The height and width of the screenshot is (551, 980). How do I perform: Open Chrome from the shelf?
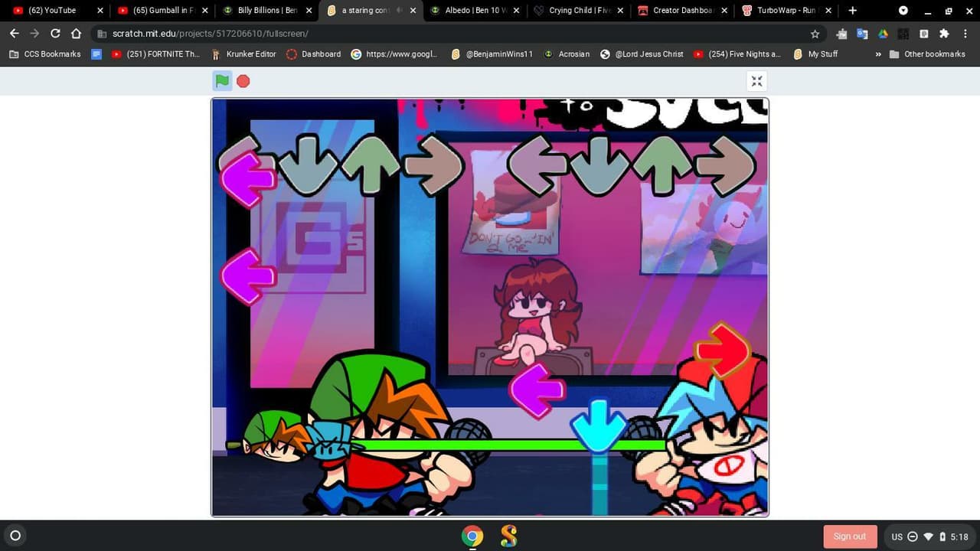[472, 536]
